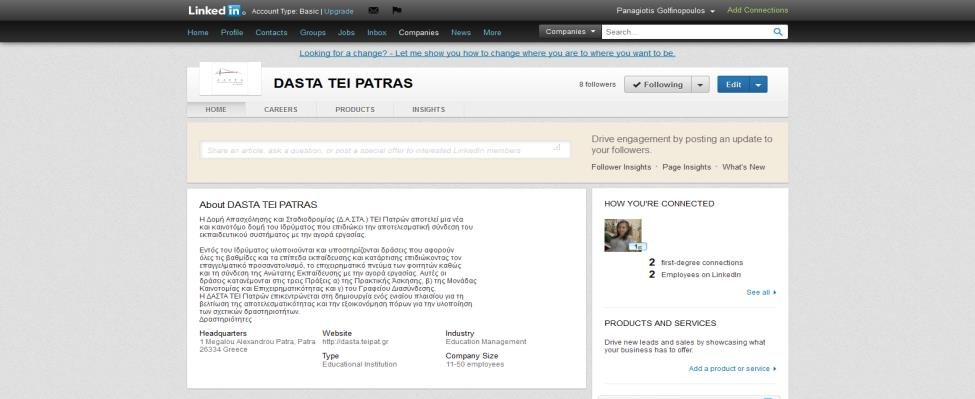Click the blue Edit button
The image size is (975, 399).
(734, 85)
